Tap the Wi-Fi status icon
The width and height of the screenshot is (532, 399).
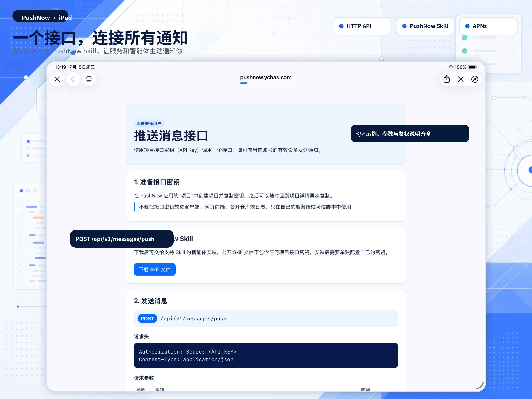click(x=451, y=67)
